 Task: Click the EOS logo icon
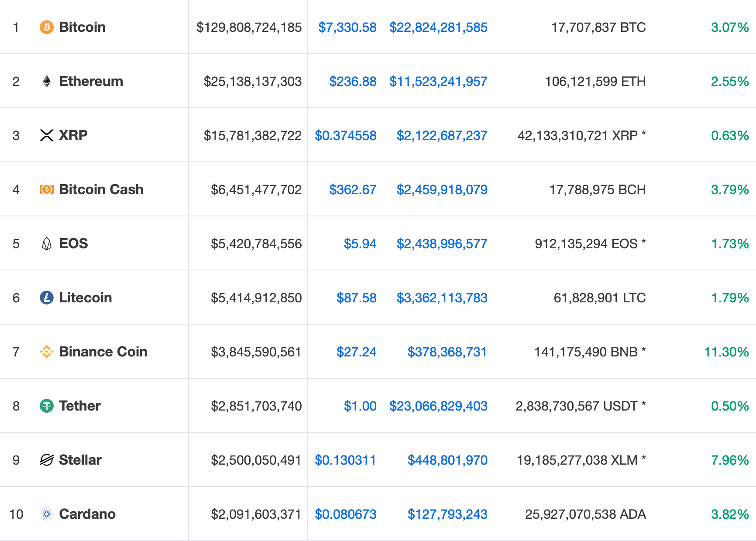tap(47, 243)
